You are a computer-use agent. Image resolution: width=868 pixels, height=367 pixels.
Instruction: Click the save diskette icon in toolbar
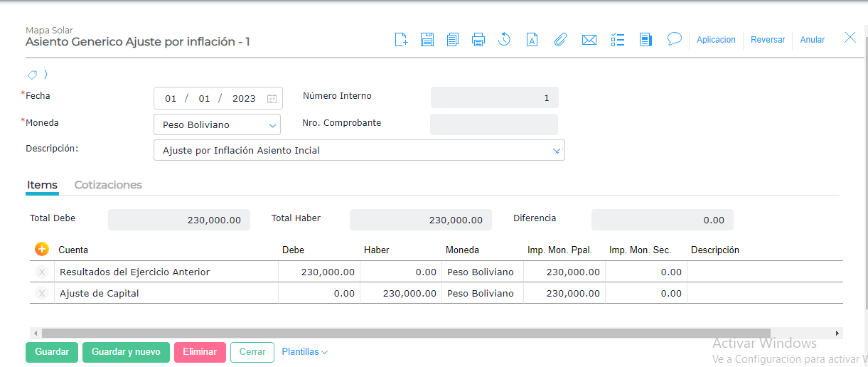427,40
